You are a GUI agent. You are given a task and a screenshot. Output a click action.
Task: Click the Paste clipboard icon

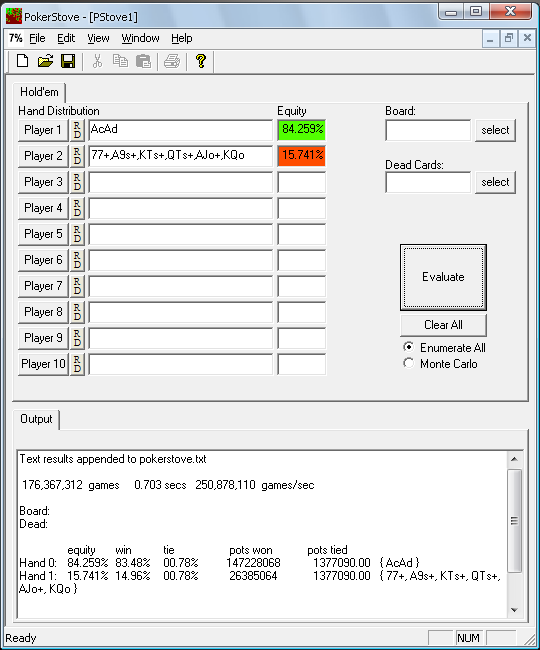[143, 61]
